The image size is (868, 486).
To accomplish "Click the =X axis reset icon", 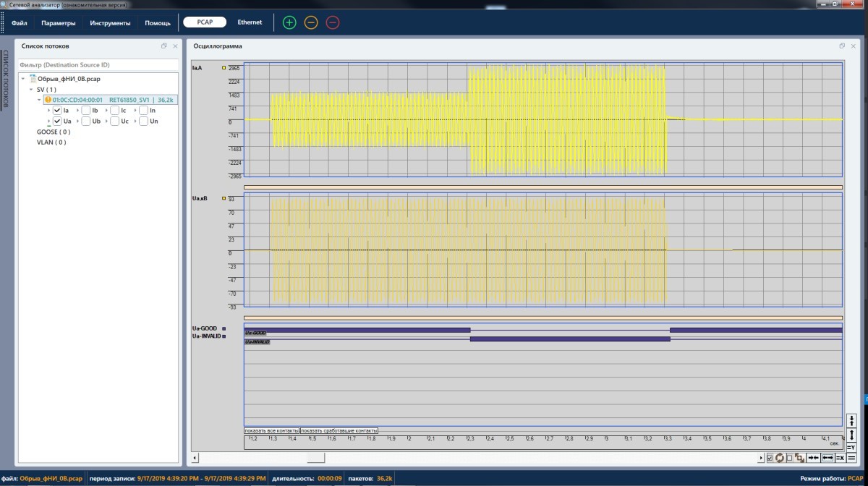I will click(x=841, y=458).
